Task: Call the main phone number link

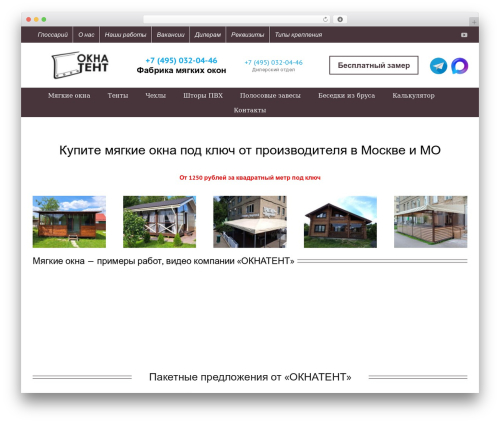Action: point(181,60)
